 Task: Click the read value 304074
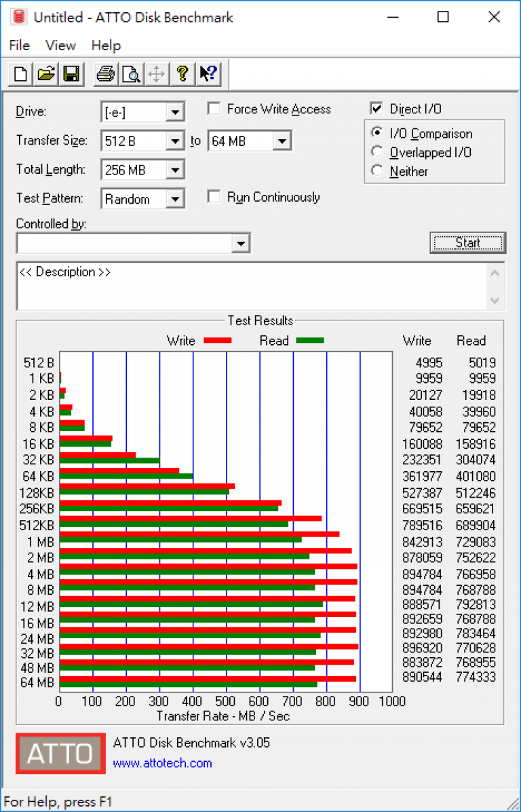[x=476, y=460]
